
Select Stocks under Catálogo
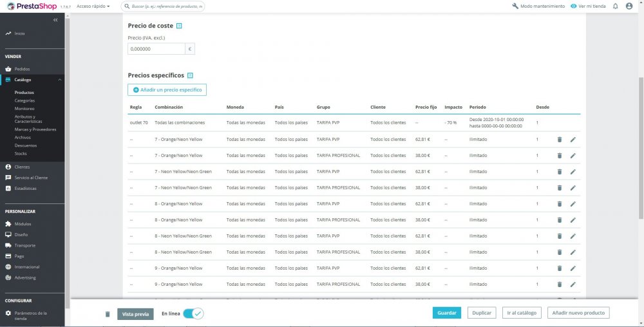(21, 153)
